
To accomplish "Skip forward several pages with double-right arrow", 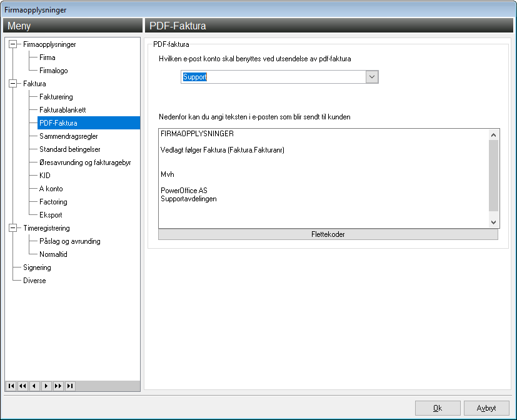I will [58, 386].
